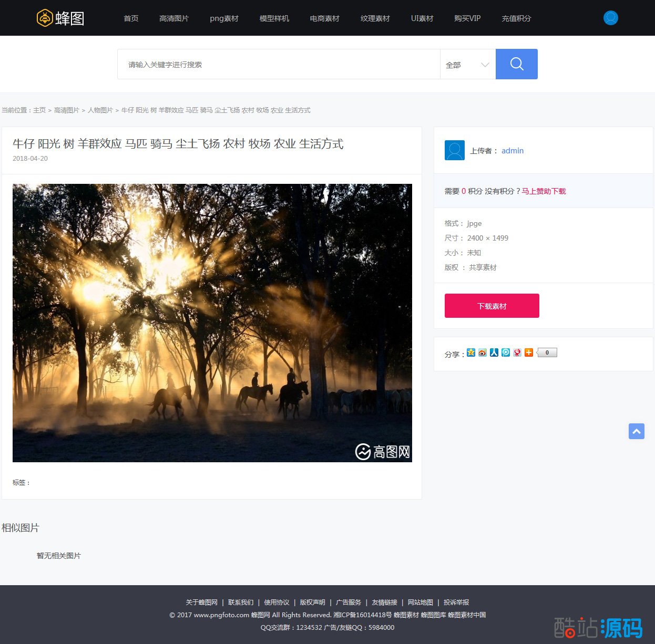Click the back-to-top arrow button
The height and width of the screenshot is (644, 655).
click(636, 431)
